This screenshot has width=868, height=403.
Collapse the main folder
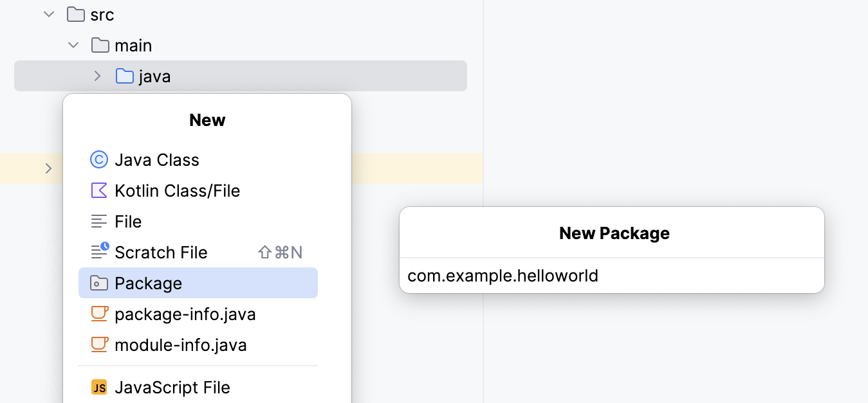(73, 45)
